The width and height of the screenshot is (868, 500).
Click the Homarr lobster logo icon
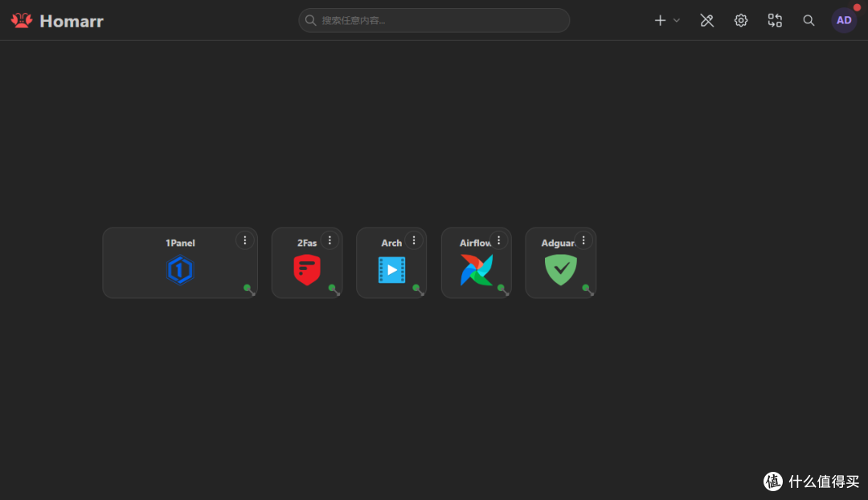click(x=22, y=20)
